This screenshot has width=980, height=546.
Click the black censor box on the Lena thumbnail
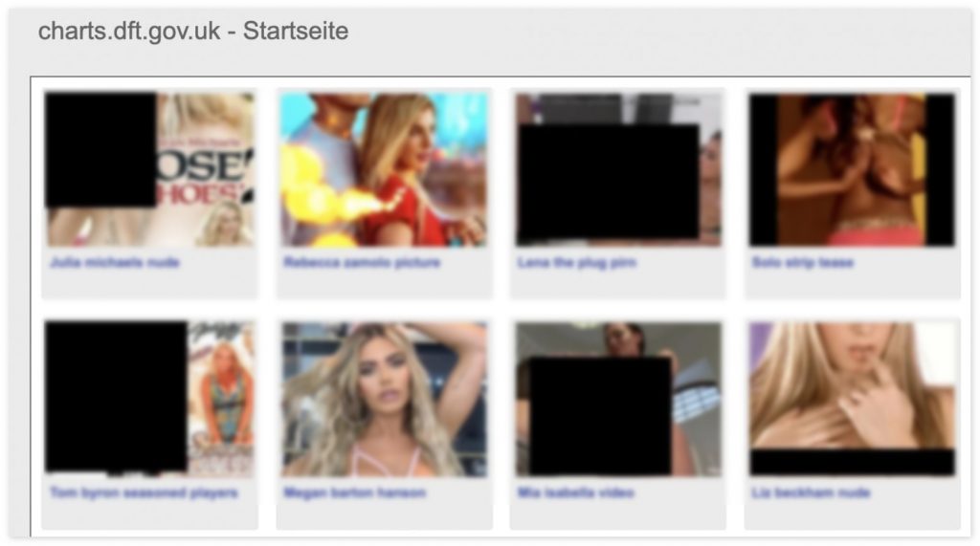click(x=608, y=183)
